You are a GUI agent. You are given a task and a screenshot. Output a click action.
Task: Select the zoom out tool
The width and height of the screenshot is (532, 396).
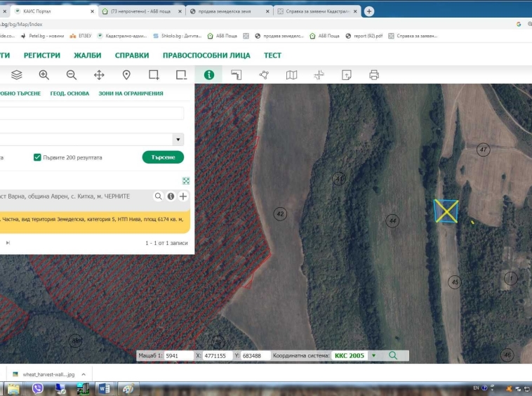point(72,75)
